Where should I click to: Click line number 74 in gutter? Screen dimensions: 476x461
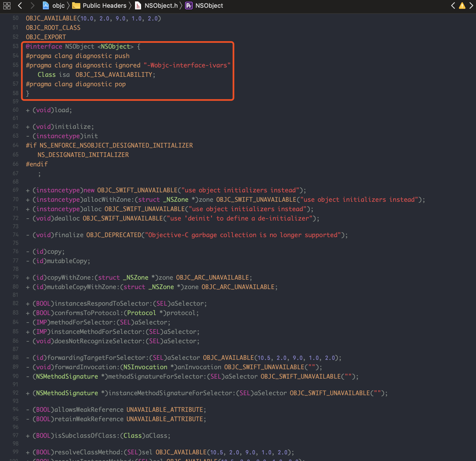coord(15,235)
